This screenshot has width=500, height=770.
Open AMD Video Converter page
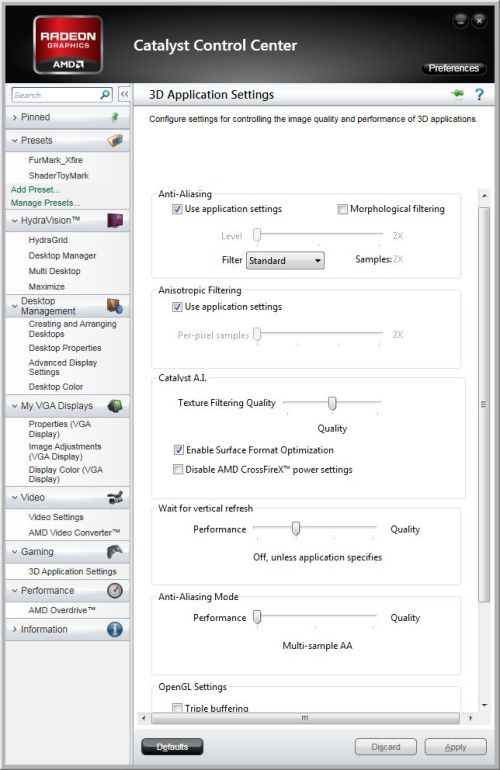click(x=74, y=532)
